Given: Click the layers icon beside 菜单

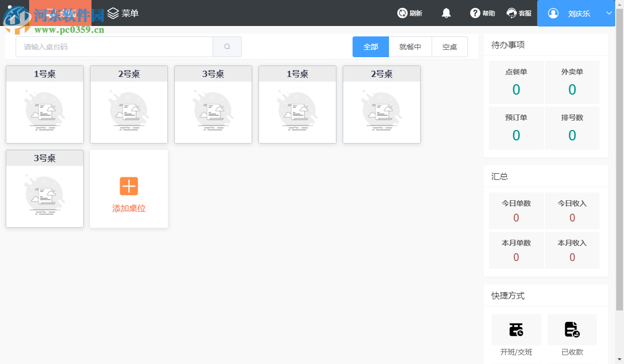Looking at the screenshot, I should tap(113, 13).
